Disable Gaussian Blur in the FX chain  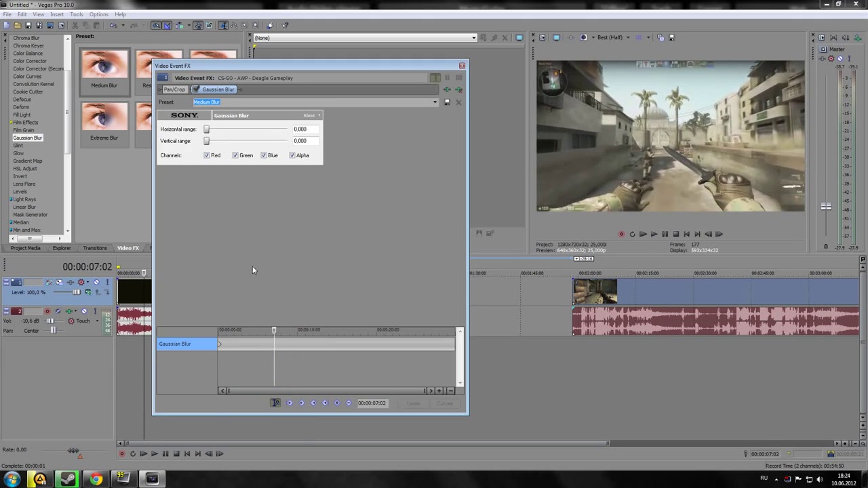(197, 90)
